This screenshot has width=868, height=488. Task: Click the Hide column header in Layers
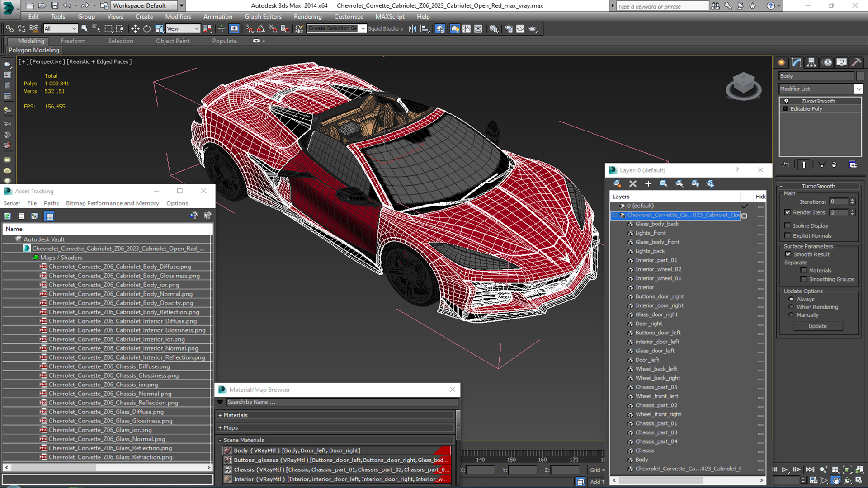(761, 197)
